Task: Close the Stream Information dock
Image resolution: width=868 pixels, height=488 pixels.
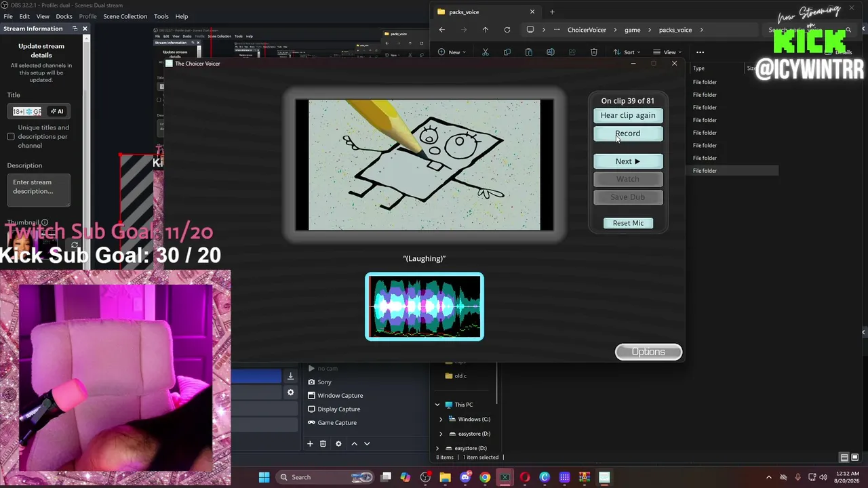Action: pos(85,28)
